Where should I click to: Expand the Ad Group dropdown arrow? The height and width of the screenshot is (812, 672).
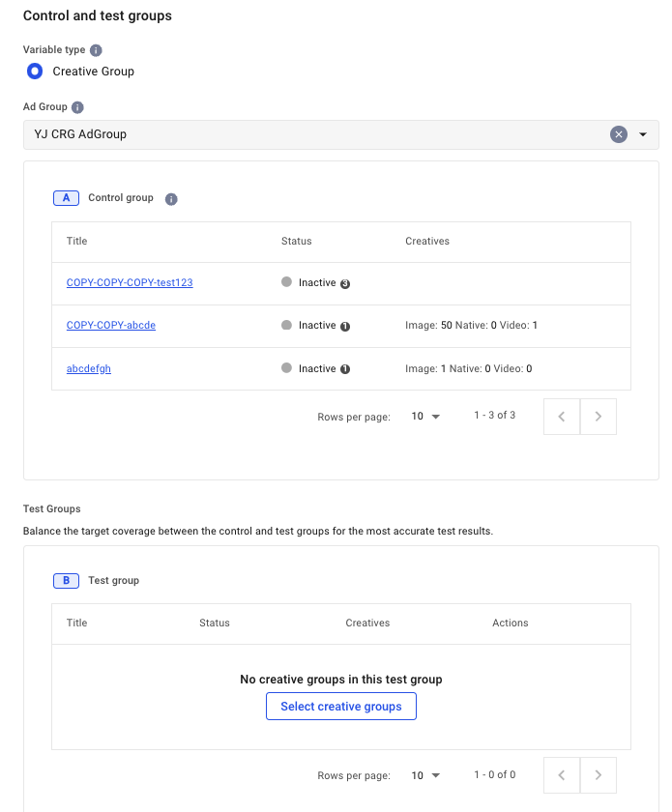click(643, 134)
